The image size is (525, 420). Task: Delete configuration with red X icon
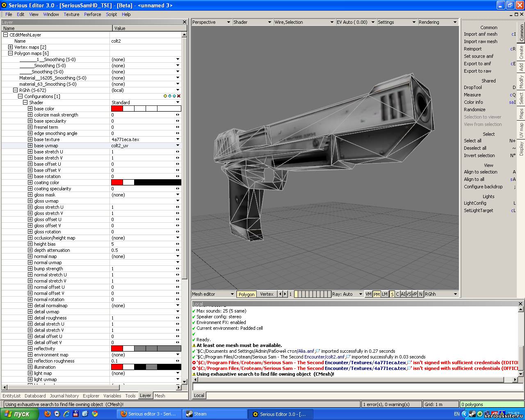(179, 96)
